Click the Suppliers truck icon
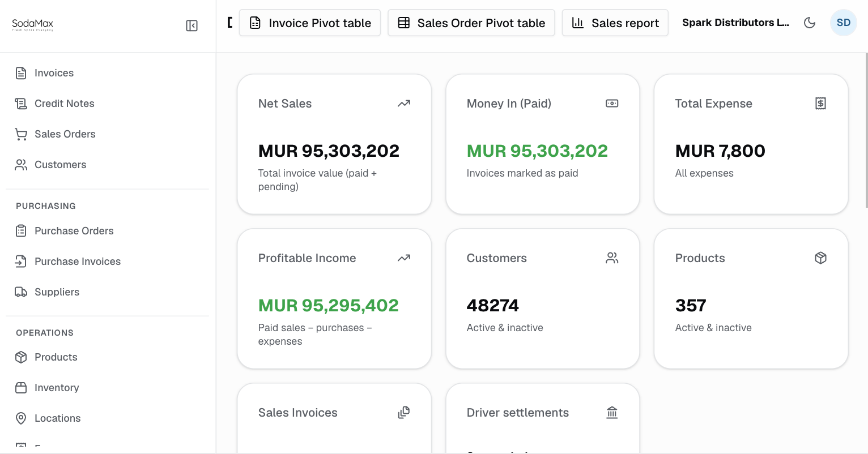Image resolution: width=868 pixels, height=454 pixels. (x=21, y=292)
